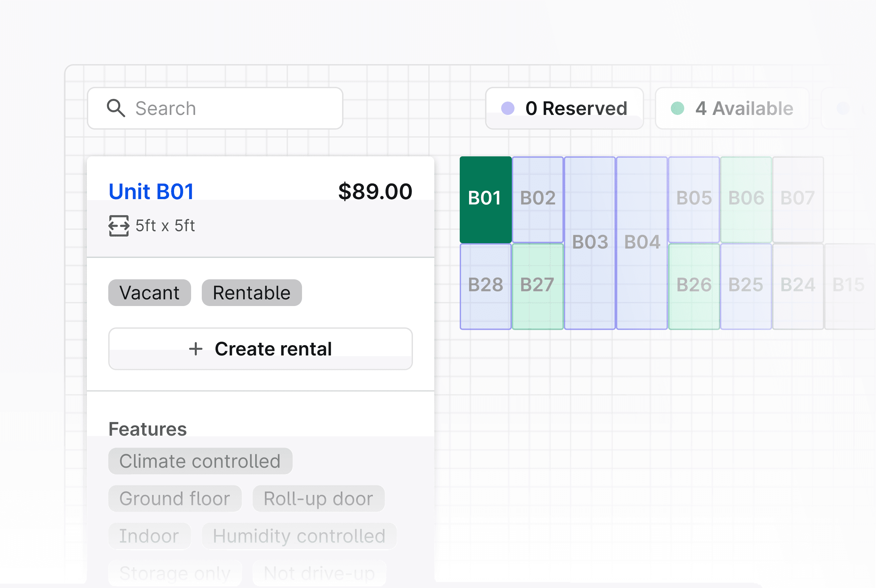This screenshot has height=588, width=876.
Task: Click the purple Reserved status dot
Action: point(507,108)
